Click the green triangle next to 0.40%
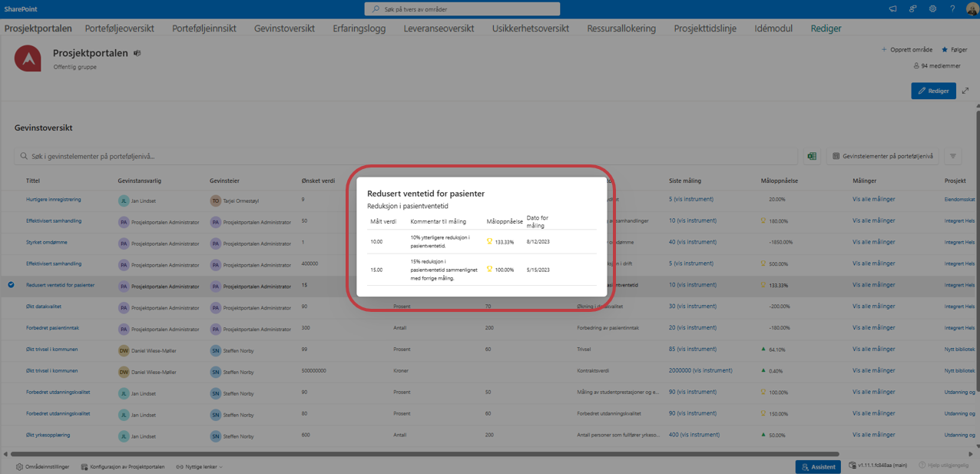 click(763, 370)
